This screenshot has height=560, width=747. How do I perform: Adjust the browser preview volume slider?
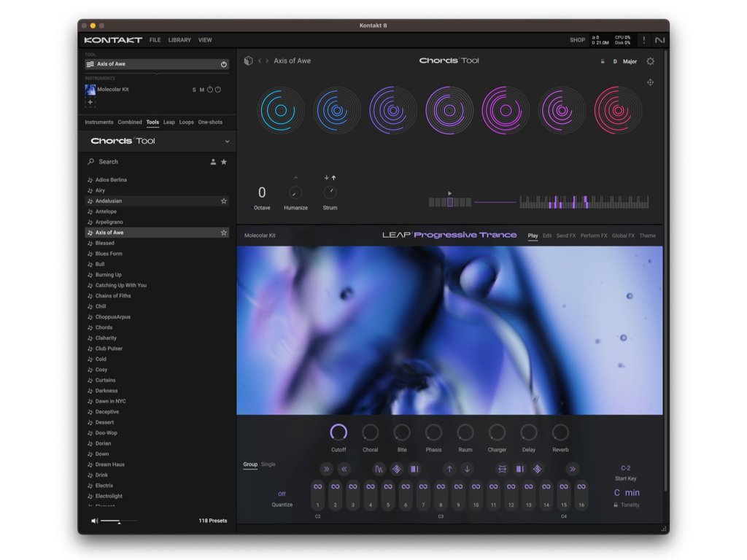point(118,521)
